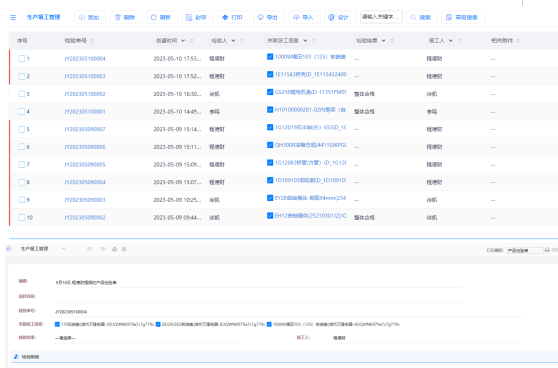Select row 1 checkbox

pyautogui.click(x=22, y=58)
